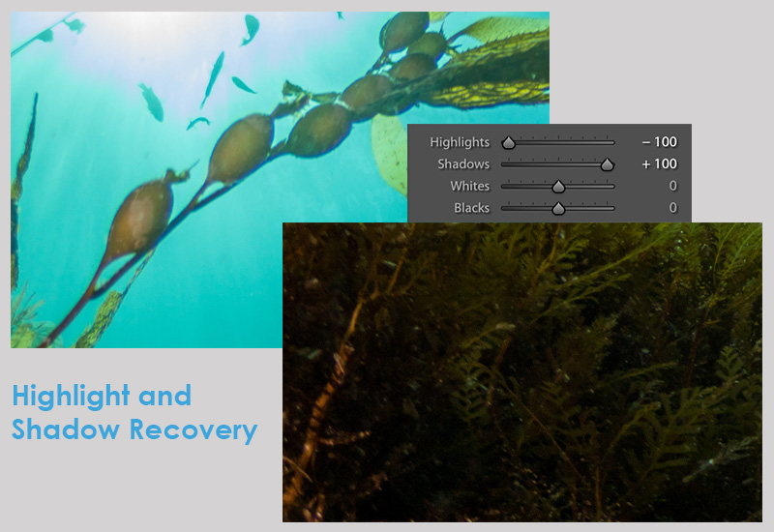Click the Blacks label text
This screenshot has width=774, height=532.
(x=471, y=208)
